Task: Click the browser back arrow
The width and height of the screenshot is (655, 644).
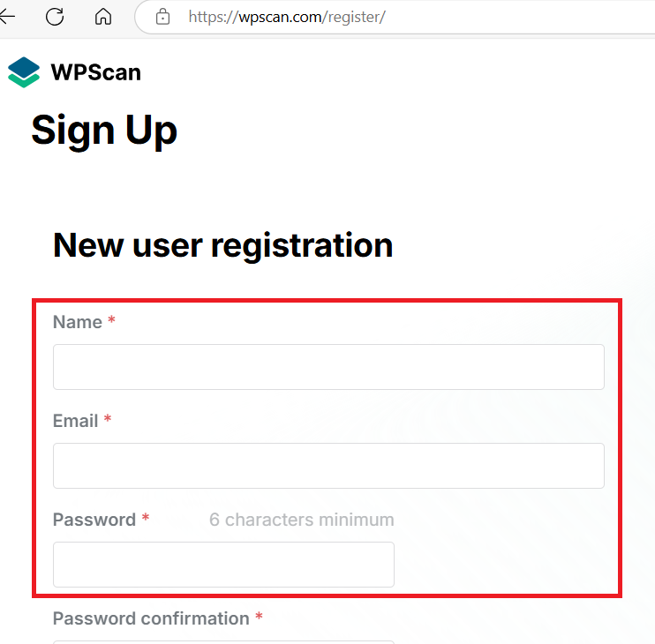Action: pos(7,16)
